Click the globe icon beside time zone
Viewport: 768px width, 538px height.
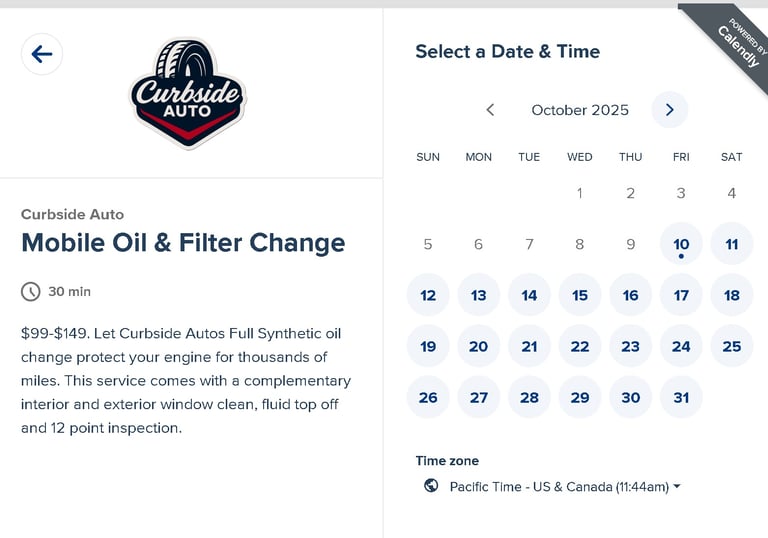tap(431, 486)
